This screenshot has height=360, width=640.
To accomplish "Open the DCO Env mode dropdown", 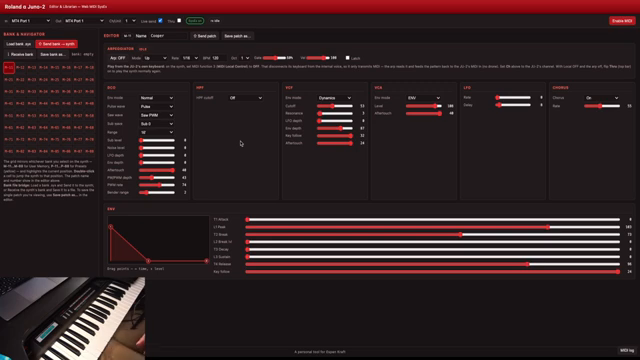I will [x=157, y=98].
